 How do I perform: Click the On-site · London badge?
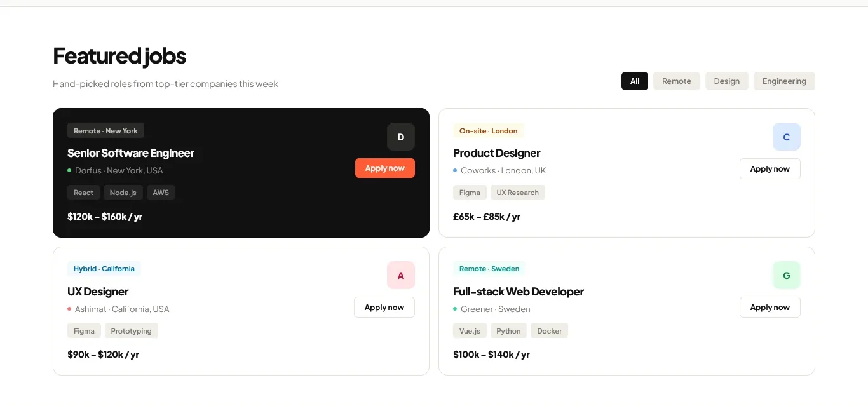pos(488,131)
